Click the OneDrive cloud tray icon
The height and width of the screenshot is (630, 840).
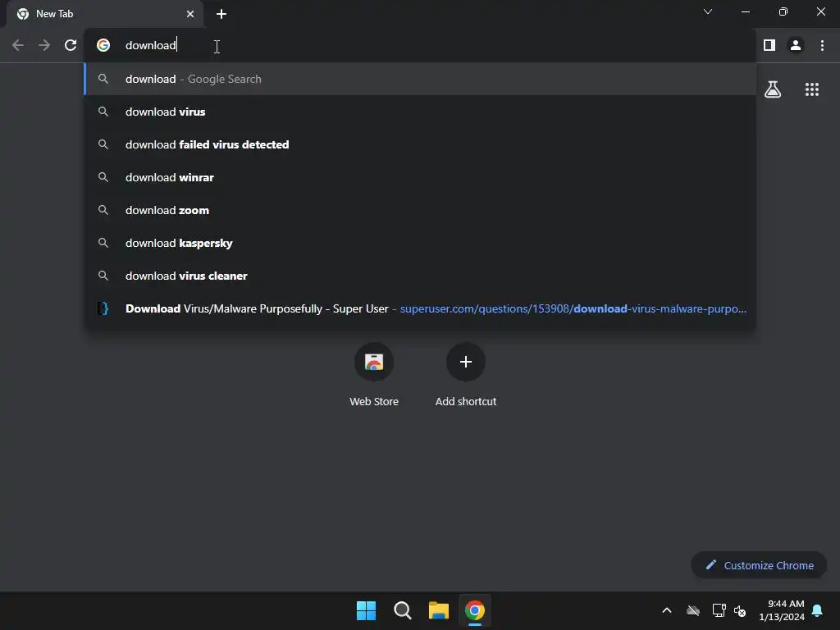693,610
